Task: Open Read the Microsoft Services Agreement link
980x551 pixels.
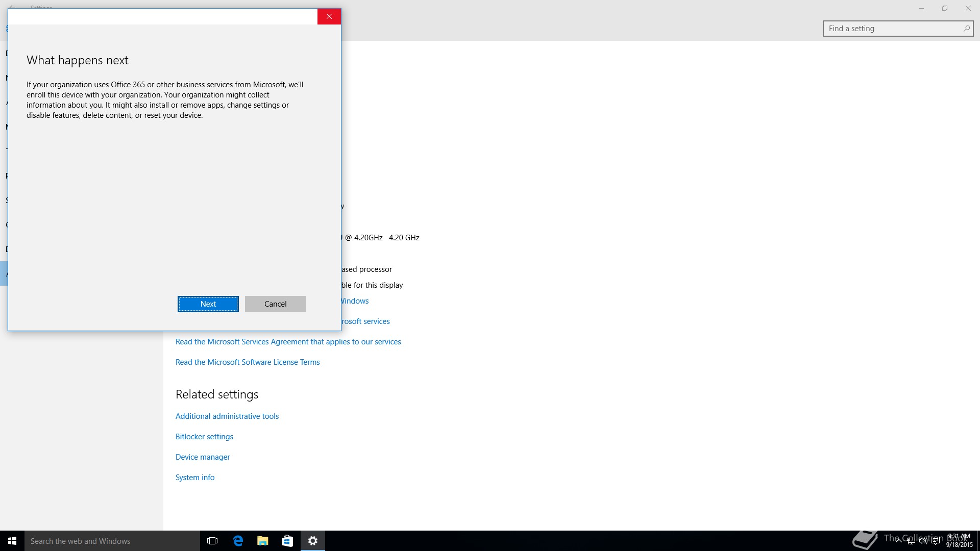Action: (x=288, y=342)
